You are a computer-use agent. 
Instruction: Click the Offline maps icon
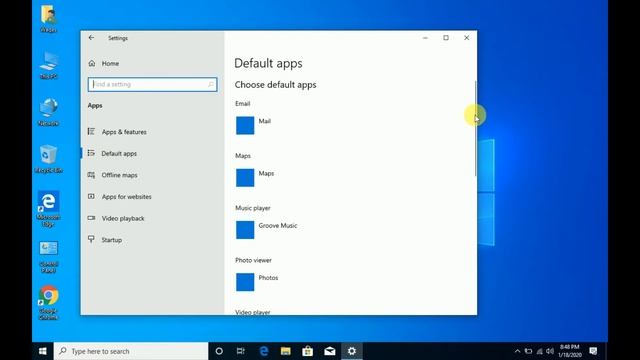(91, 175)
